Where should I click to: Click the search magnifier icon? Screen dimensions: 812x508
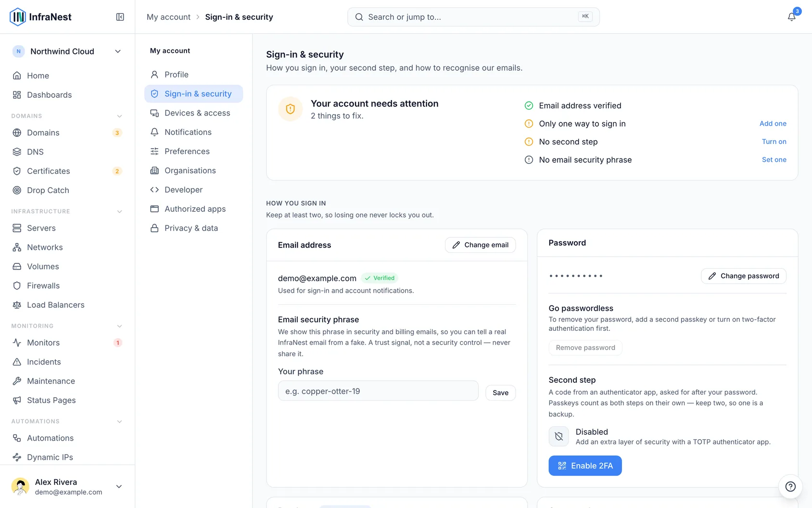[359, 17]
